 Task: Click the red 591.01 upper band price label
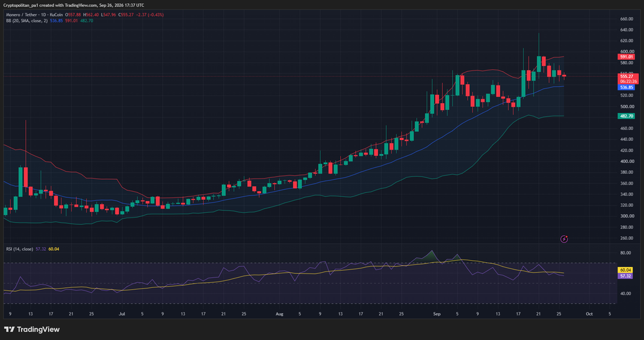626,57
